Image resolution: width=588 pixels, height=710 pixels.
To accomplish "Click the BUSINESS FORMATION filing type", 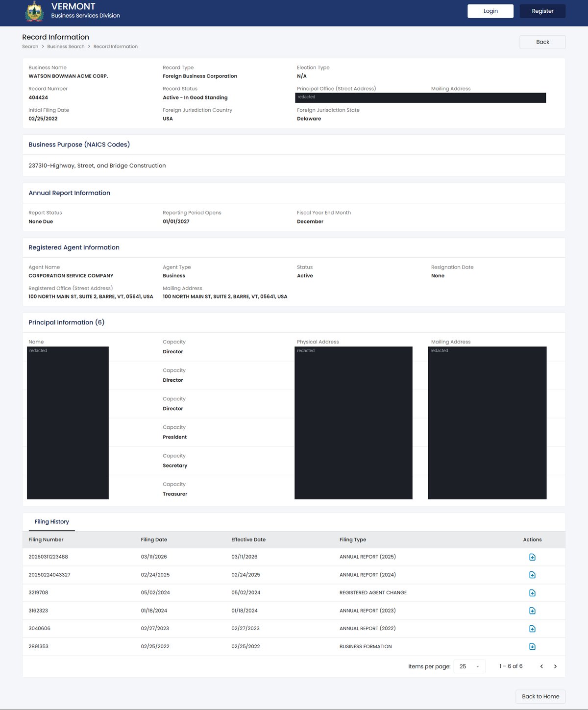I will (366, 646).
